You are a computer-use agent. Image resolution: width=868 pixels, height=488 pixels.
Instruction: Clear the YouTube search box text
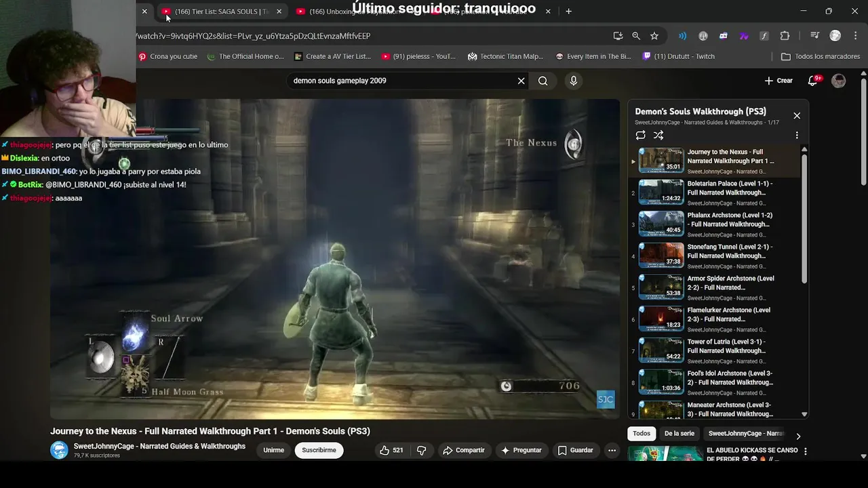tap(521, 81)
